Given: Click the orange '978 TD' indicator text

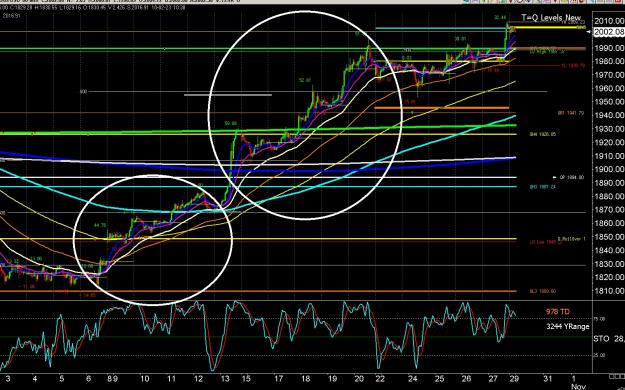Looking at the screenshot, I should [x=557, y=312].
